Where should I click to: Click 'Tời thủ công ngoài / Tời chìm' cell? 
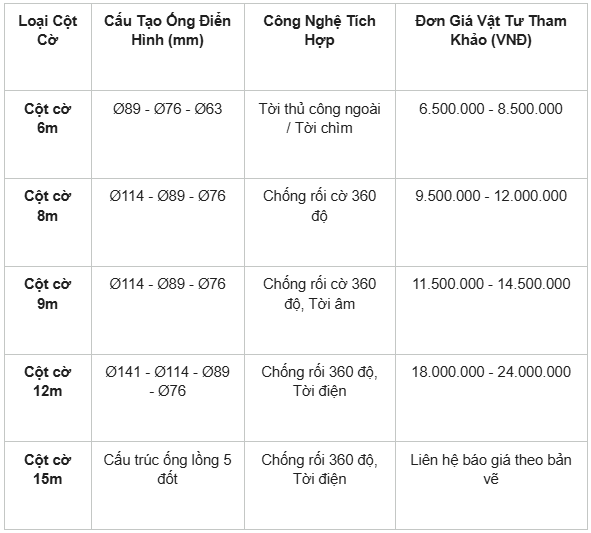pos(320,118)
